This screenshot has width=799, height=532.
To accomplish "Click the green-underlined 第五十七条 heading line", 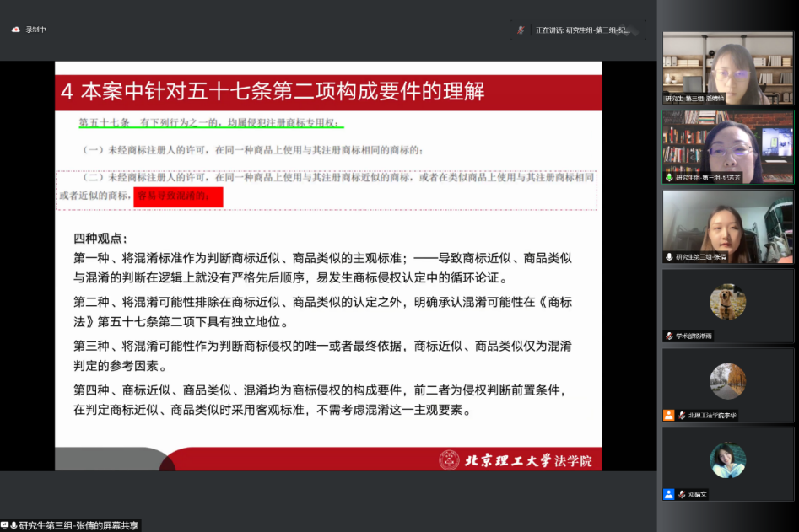I will coord(211,123).
